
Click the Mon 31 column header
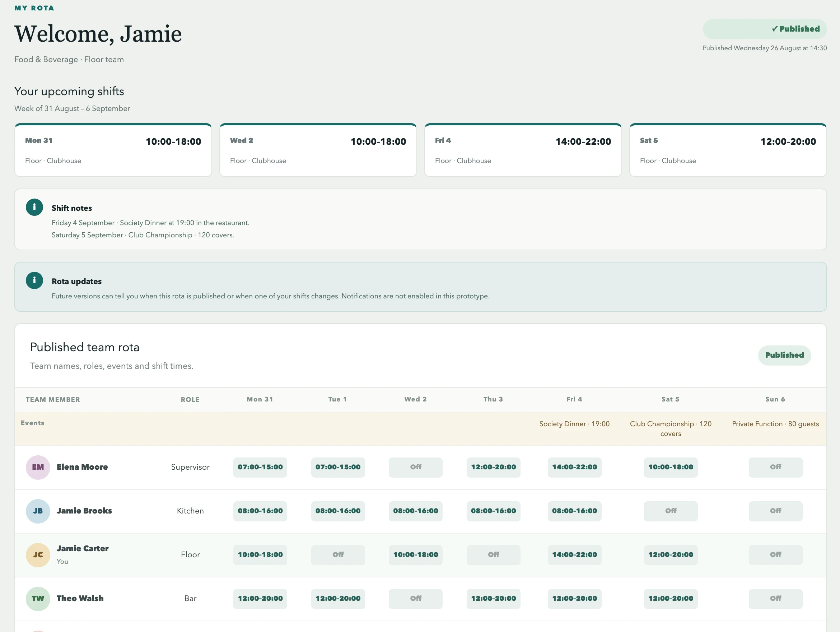click(260, 399)
